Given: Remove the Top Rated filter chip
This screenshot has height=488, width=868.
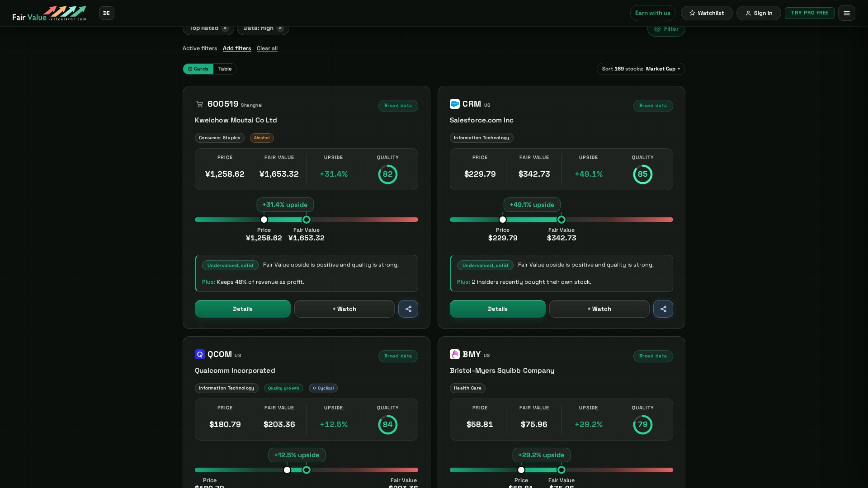Looking at the screenshot, I should tap(225, 28).
